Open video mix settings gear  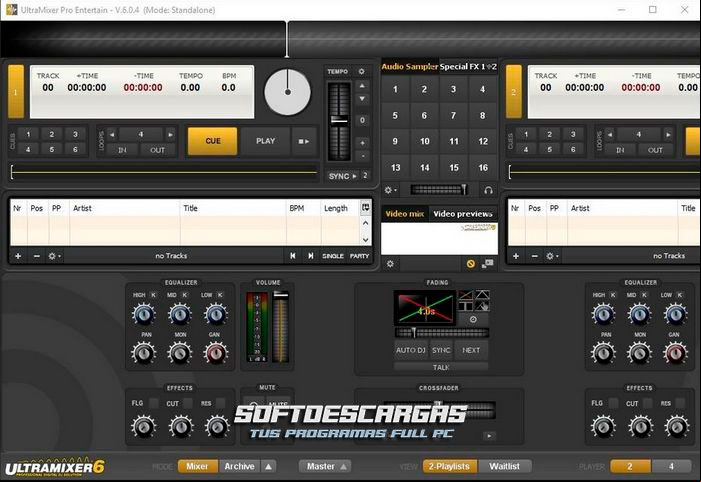click(x=390, y=264)
